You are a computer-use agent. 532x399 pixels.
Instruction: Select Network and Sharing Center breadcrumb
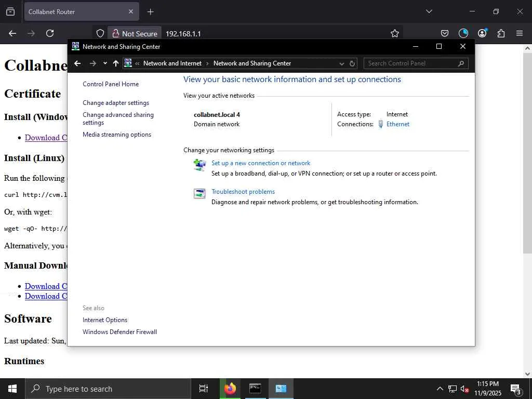coord(252,63)
